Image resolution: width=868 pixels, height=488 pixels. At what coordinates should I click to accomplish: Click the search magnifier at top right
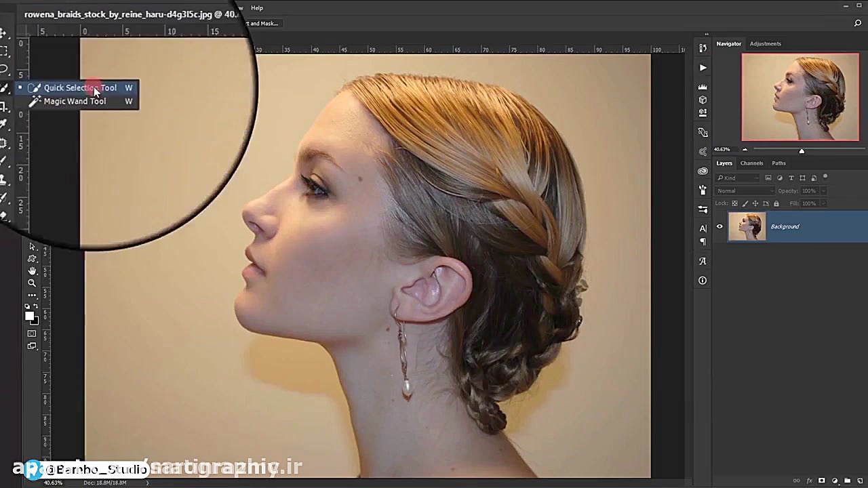point(858,23)
